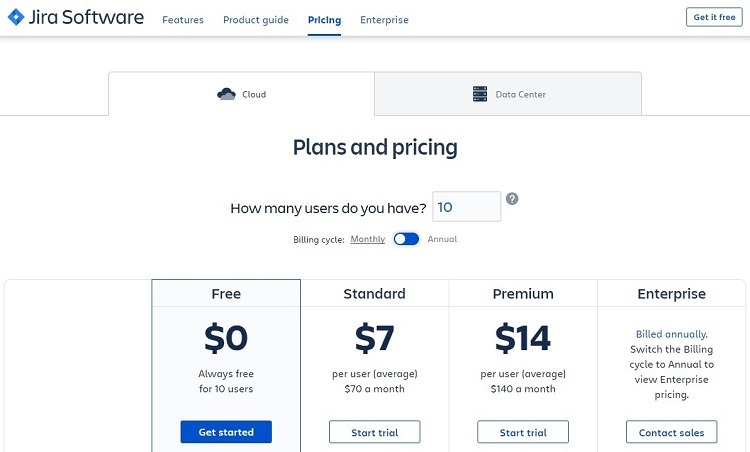Click the question mark help icon

point(512,198)
